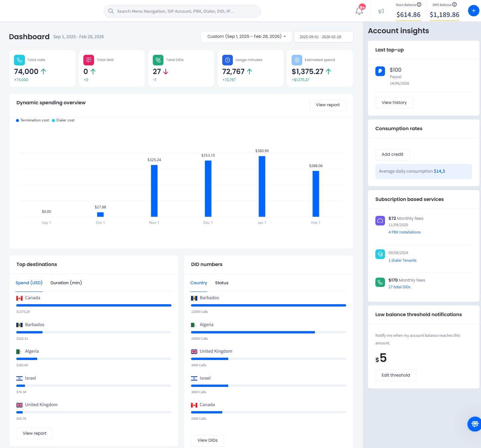Click the search menu navigation field

[x=182, y=11]
